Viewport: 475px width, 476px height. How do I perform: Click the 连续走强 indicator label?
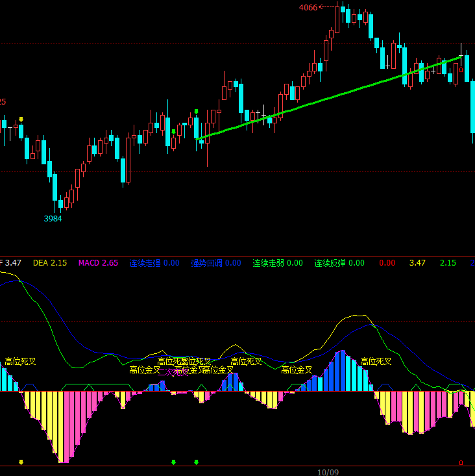point(154,263)
